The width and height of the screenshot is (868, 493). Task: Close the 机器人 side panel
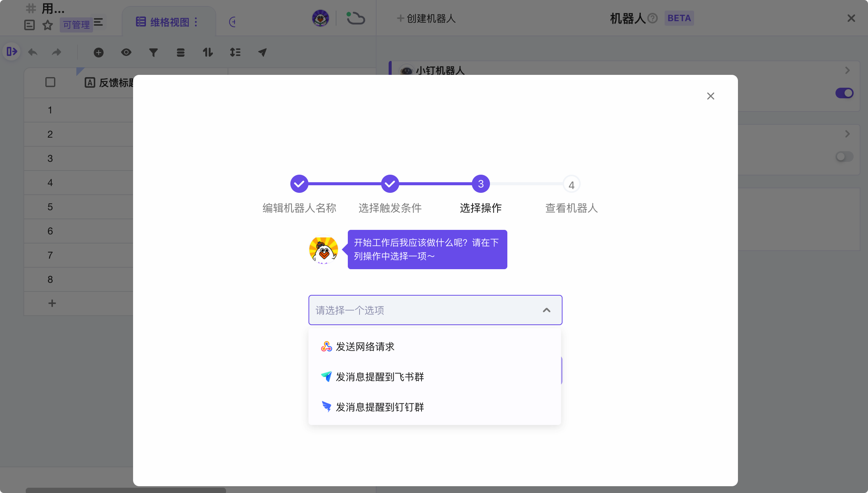(851, 18)
